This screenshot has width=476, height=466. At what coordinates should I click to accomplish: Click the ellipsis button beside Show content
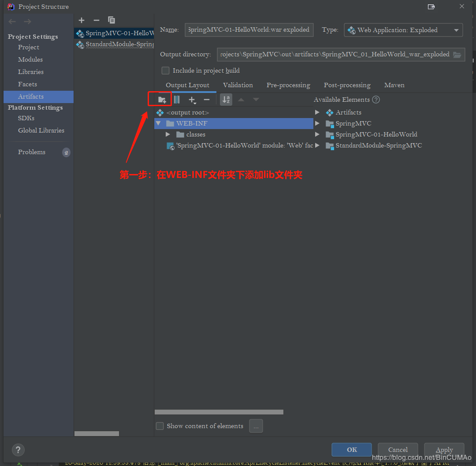click(256, 426)
